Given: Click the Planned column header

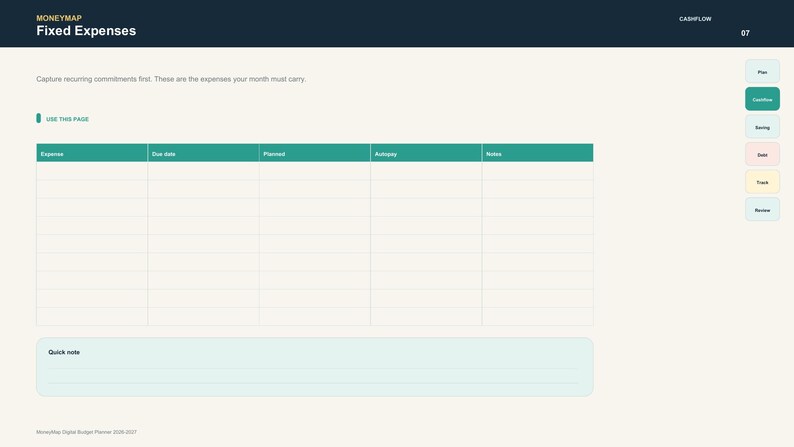Looking at the screenshot, I should click(315, 153).
